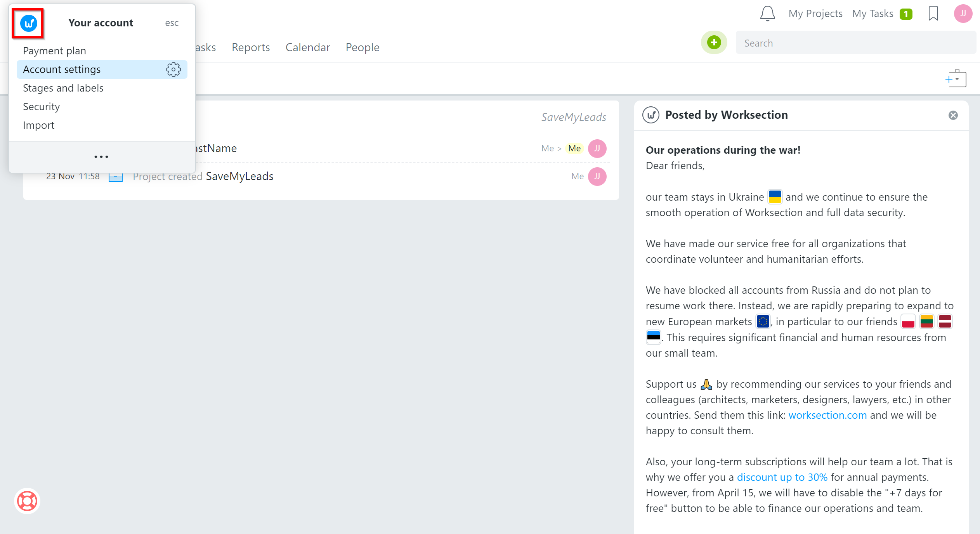
Task: Open the People tab
Action: pyautogui.click(x=362, y=47)
